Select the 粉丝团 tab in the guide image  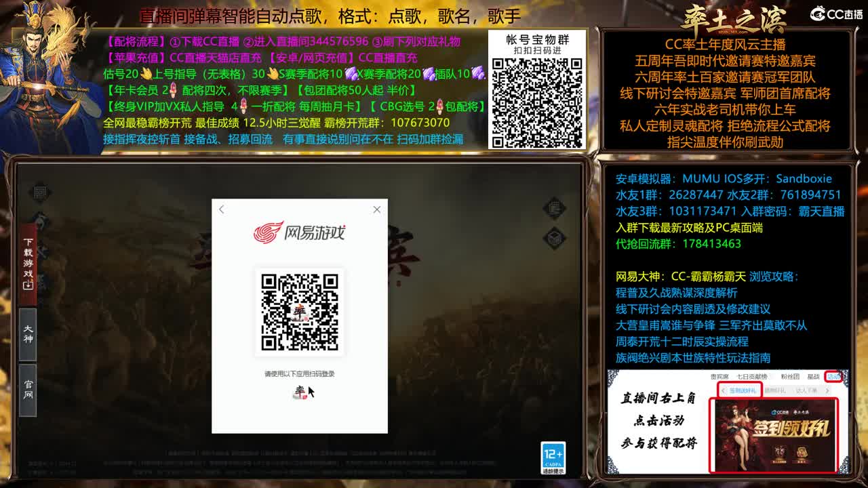[790, 376]
